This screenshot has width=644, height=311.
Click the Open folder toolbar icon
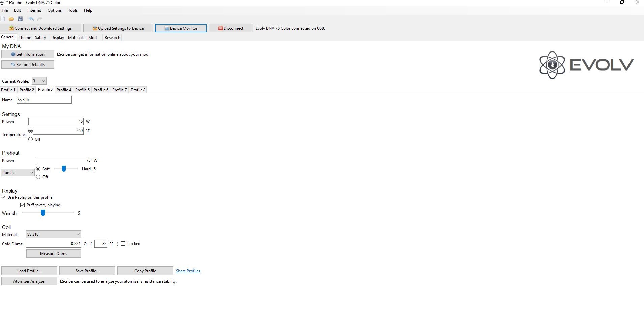(x=11, y=19)
